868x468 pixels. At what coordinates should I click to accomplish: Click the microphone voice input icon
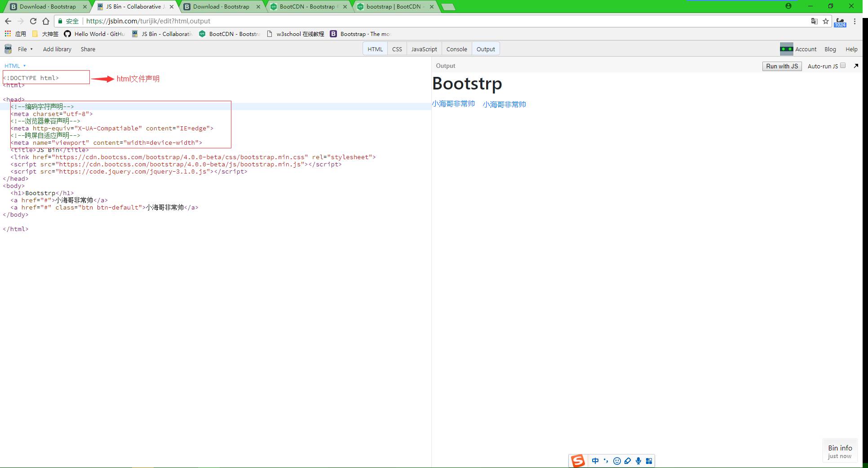click(638, 461)
